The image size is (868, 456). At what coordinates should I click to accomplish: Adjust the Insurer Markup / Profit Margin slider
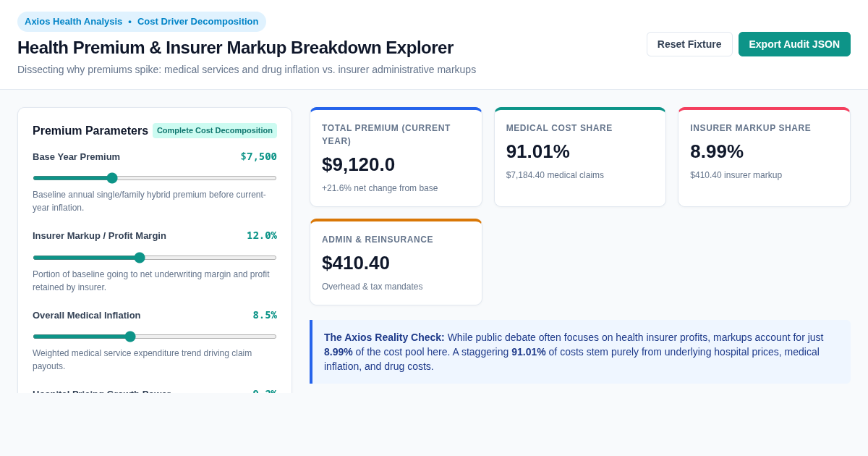click(155, 258)
